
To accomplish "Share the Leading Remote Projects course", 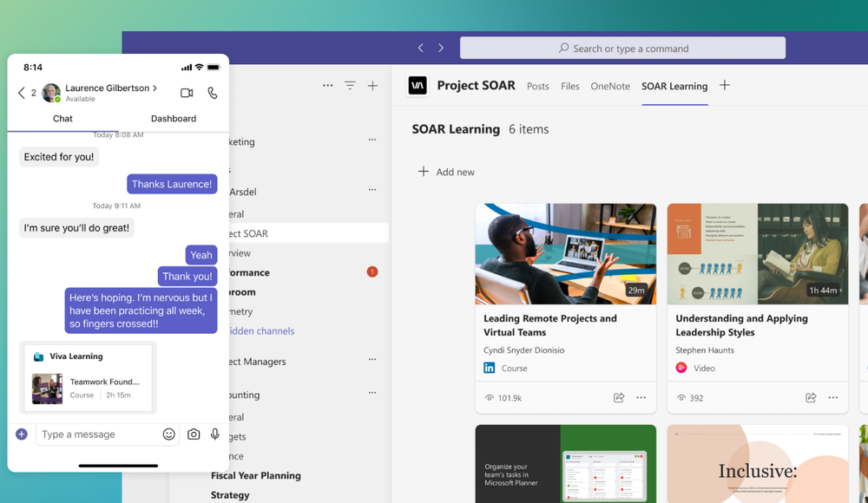I will pos(618,397).
